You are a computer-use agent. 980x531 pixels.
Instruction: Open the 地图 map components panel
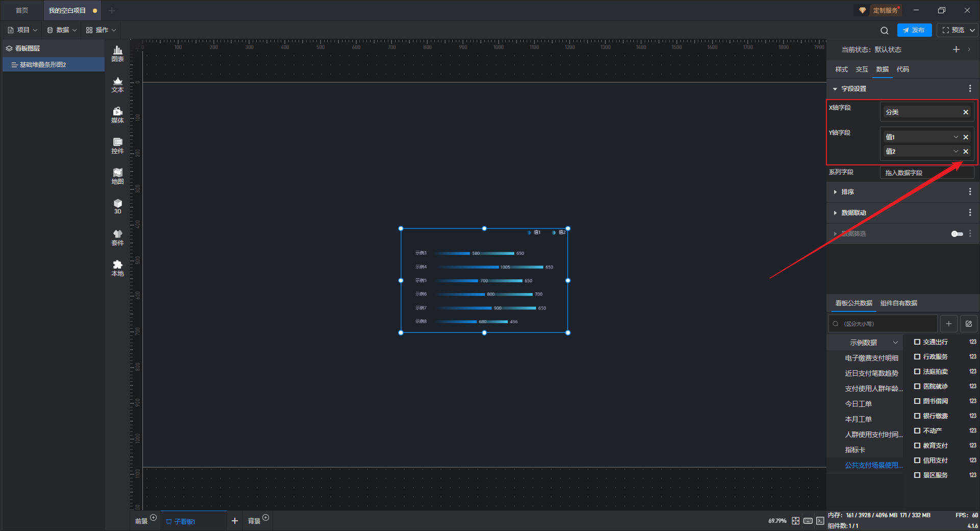(117, 176)
